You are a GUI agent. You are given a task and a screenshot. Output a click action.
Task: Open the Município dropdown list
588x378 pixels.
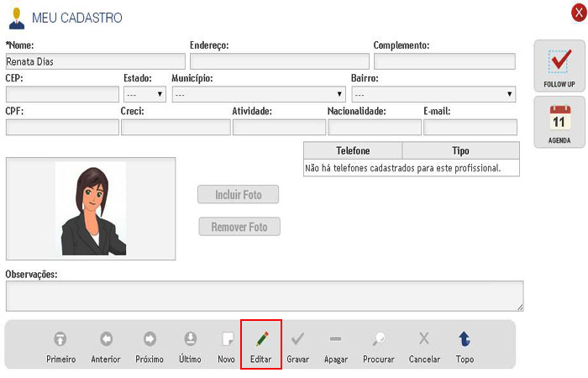[258, 94]
